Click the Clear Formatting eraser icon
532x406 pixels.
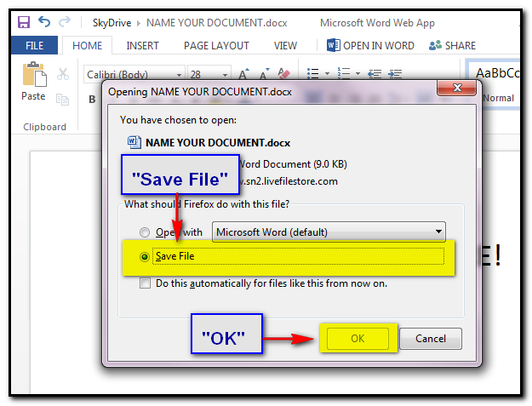coord(283,73)
